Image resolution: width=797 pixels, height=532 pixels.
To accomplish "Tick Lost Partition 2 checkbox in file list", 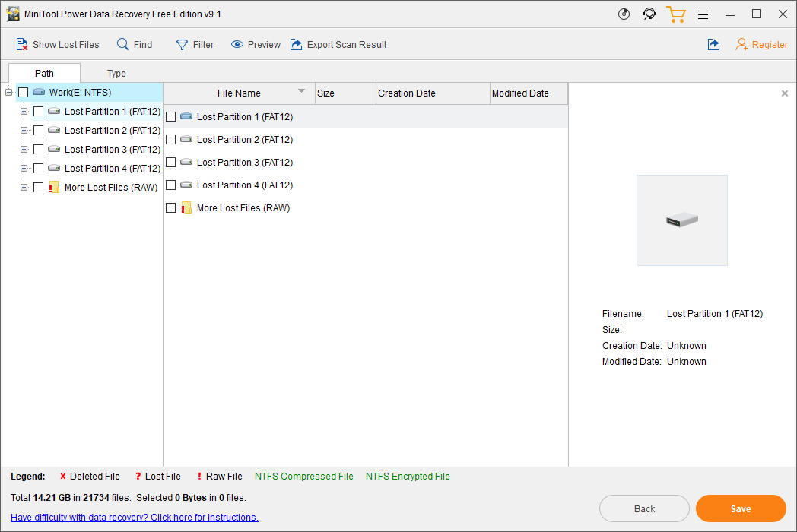I will pos(171,139).
